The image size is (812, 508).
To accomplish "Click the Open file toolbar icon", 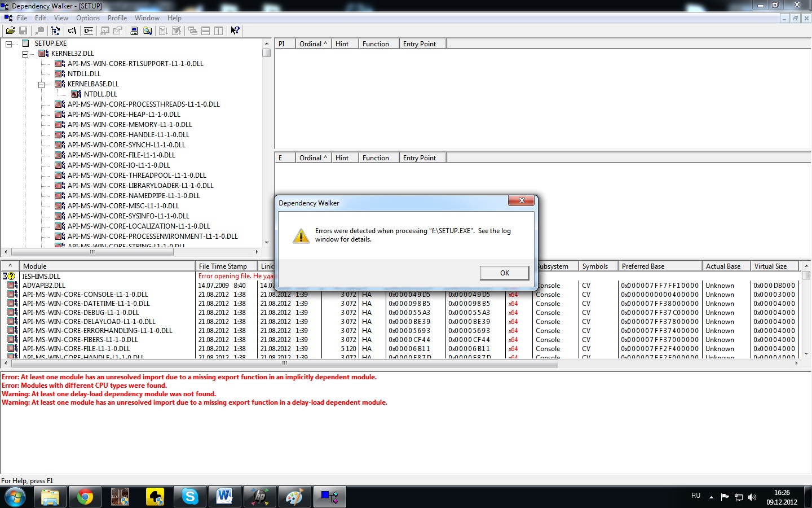I will (x=10, y=30).
